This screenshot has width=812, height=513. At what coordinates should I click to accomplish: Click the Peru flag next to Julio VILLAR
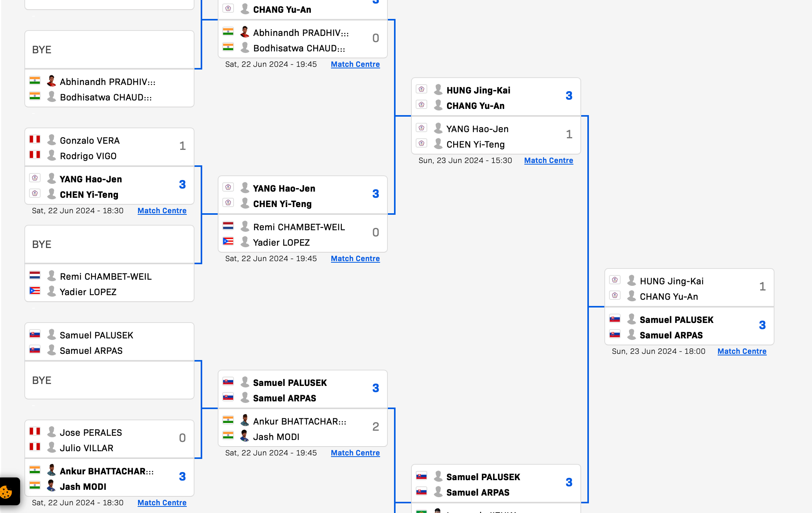pyautogui.click(x=35, y=447)
